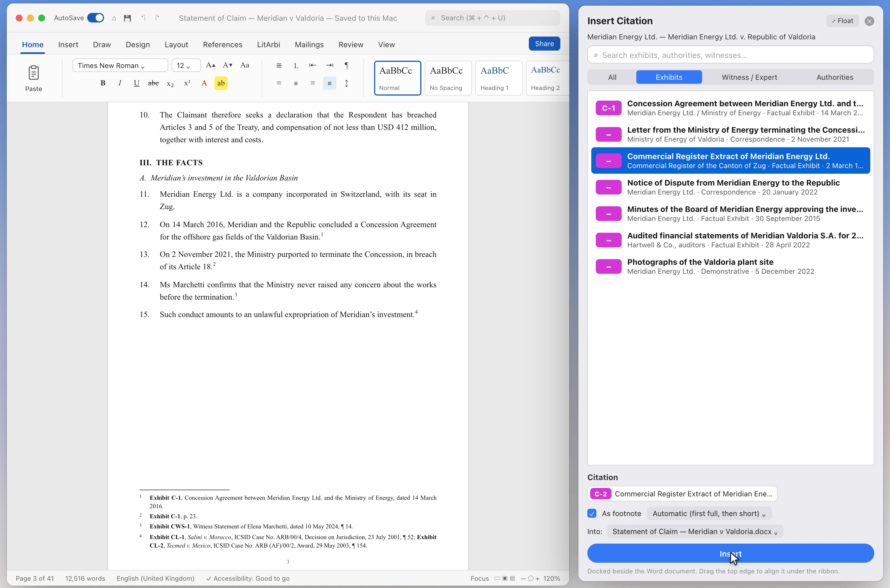Uncheck the As footnote checkbox
Viewport: 890px width, 588px height.
pyautogui.click(x=592, y=513)
